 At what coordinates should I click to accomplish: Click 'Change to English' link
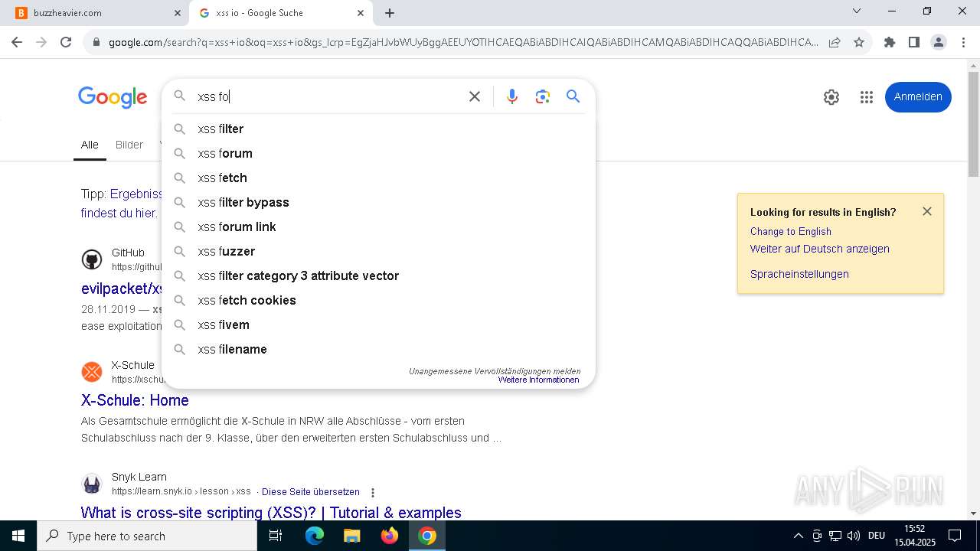[791, 231]
